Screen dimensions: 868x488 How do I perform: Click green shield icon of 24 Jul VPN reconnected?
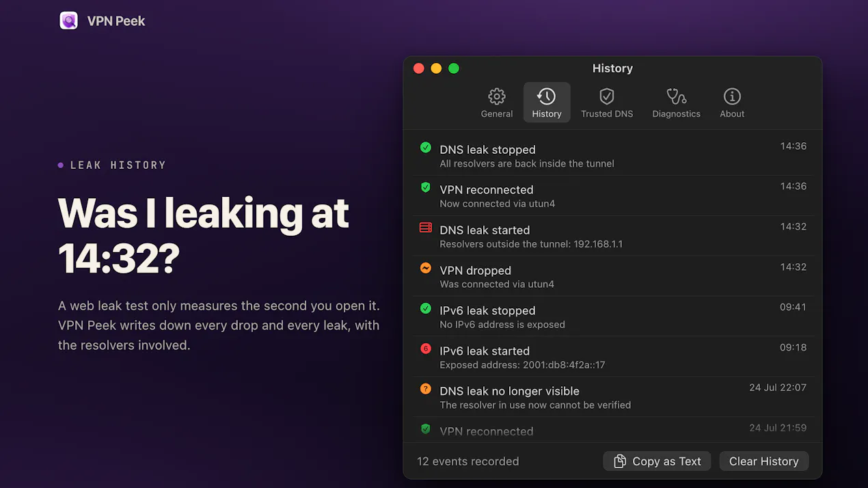tap(426, 429)
